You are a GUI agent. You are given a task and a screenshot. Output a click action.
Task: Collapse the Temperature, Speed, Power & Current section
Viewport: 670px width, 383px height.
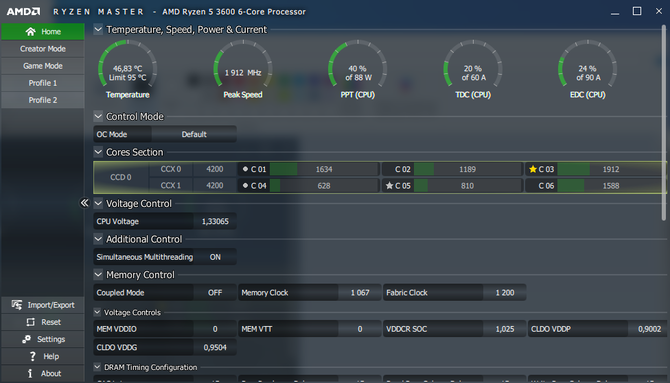pos(98,29)
